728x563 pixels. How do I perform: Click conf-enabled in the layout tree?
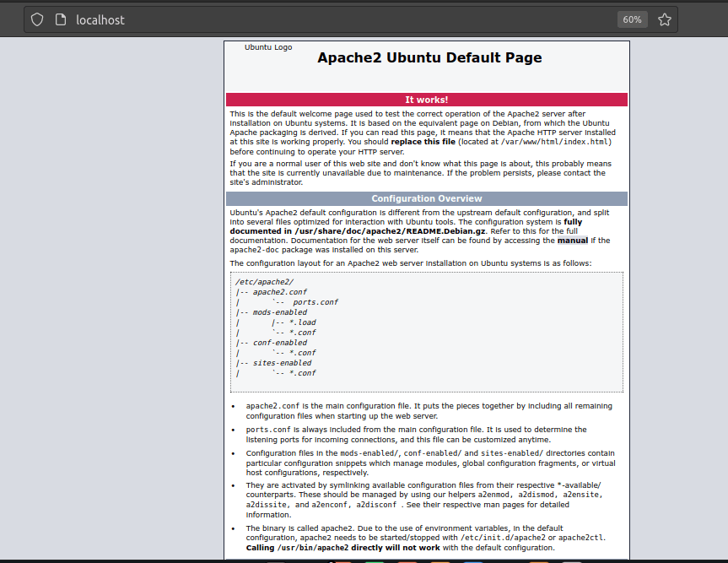(279, 343)
